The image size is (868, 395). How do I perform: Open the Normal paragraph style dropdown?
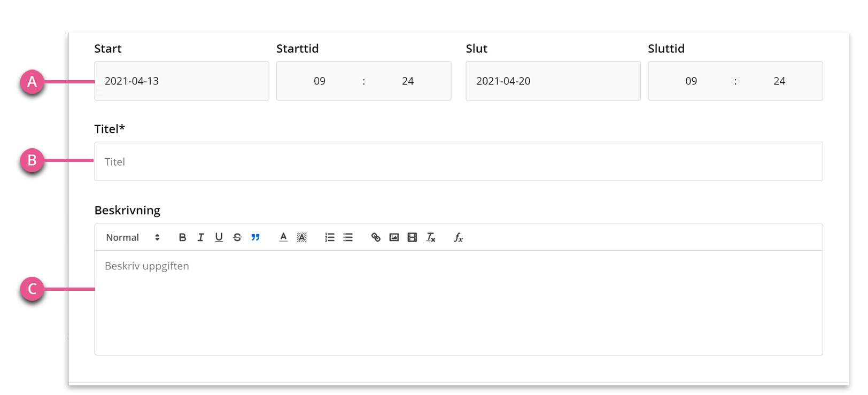pyautogui.click(x=133, y=237)
